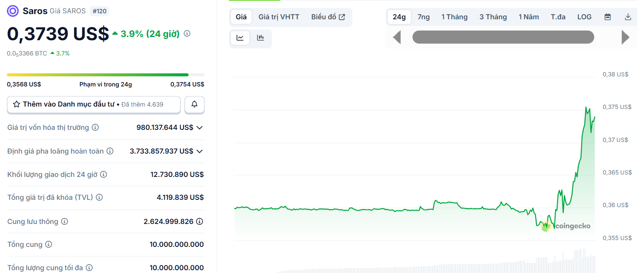
Task: Switch to line chart view icon
Action: pyautogui.click(x=240, y=38)
